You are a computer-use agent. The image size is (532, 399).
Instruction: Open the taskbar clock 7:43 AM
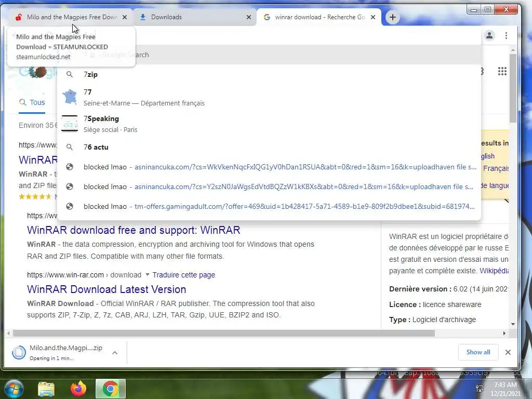[x=505, y=389]
